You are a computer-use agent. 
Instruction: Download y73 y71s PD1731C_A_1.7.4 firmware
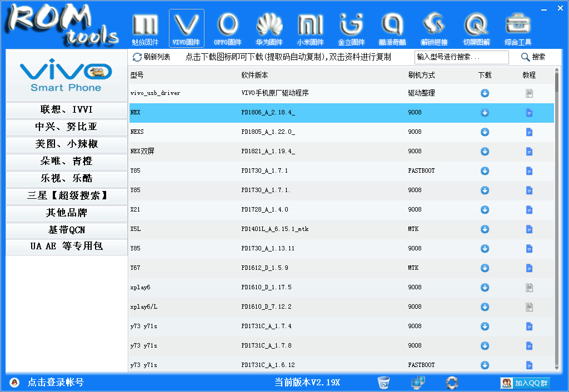point(485,326)
